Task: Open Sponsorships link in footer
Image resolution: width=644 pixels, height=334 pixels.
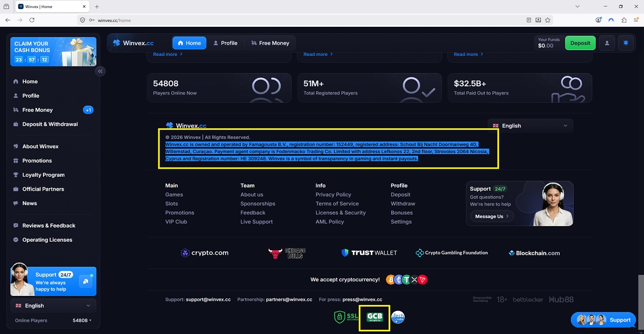Action: coord(258,204)
